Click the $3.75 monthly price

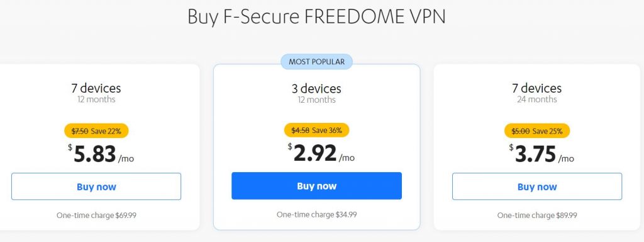click(x=541, y=154)
